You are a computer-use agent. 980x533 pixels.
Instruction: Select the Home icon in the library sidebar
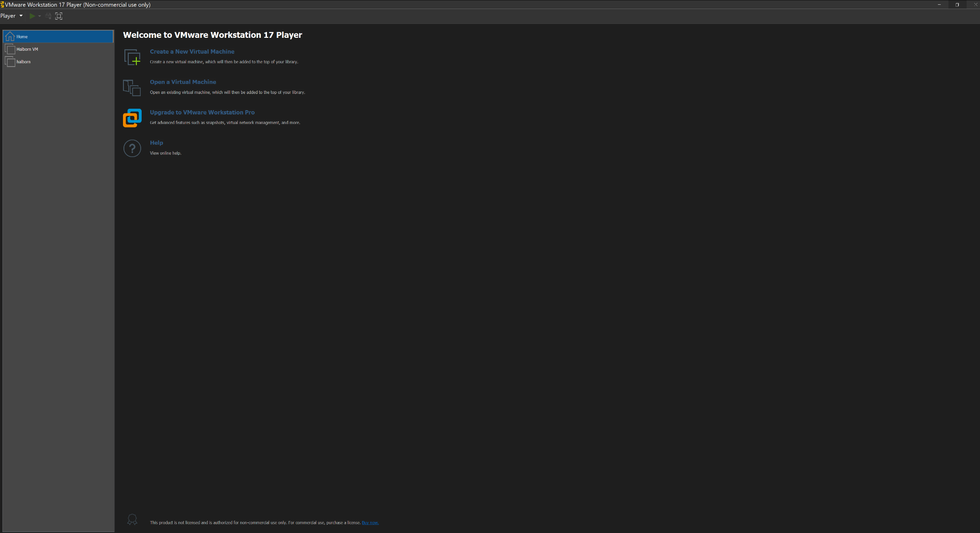[10, 36]
